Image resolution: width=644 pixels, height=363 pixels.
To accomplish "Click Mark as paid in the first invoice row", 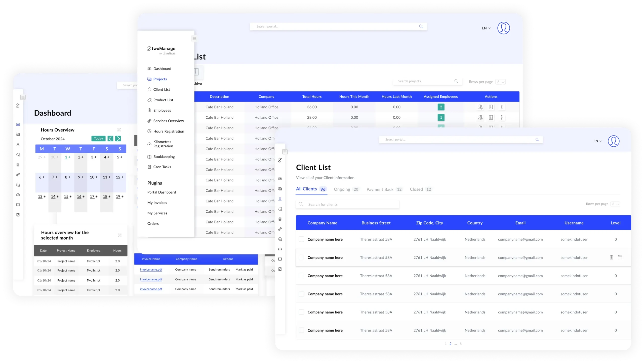I will tap(244, 270).
